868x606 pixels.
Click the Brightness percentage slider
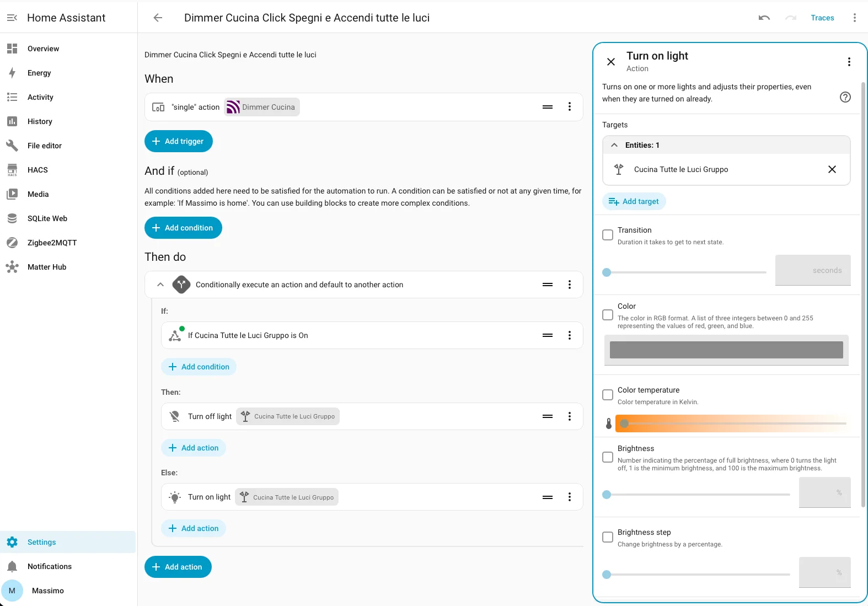point(696,495)
